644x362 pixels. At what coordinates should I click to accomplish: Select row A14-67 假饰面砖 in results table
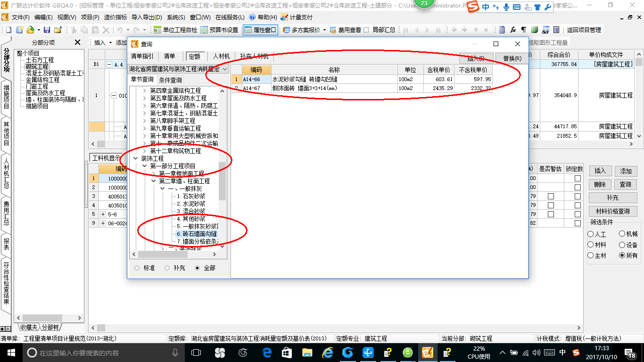tap(362, 88)
